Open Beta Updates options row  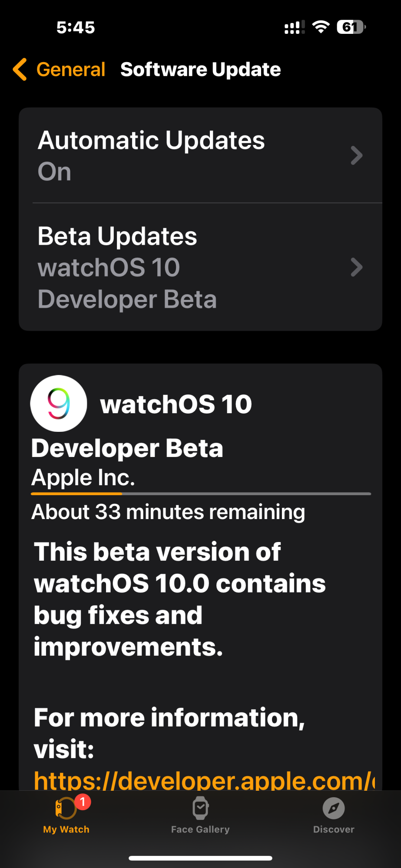click(x=200, y=267)
